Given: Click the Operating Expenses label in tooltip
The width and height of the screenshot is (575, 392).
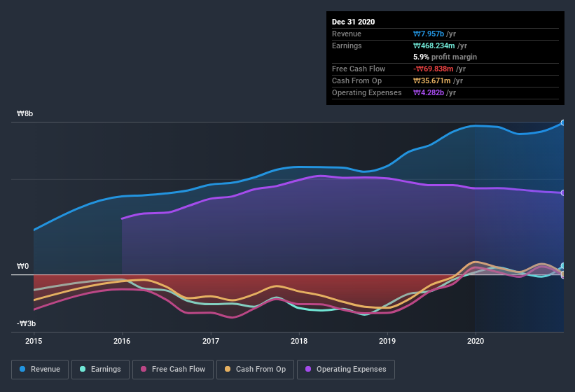Looking at the screenshot, I should click(367, 92).
